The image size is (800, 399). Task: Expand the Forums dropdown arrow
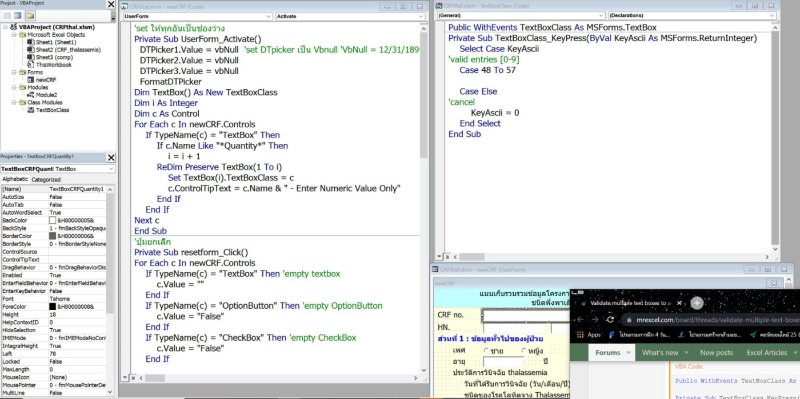point(629,353)
